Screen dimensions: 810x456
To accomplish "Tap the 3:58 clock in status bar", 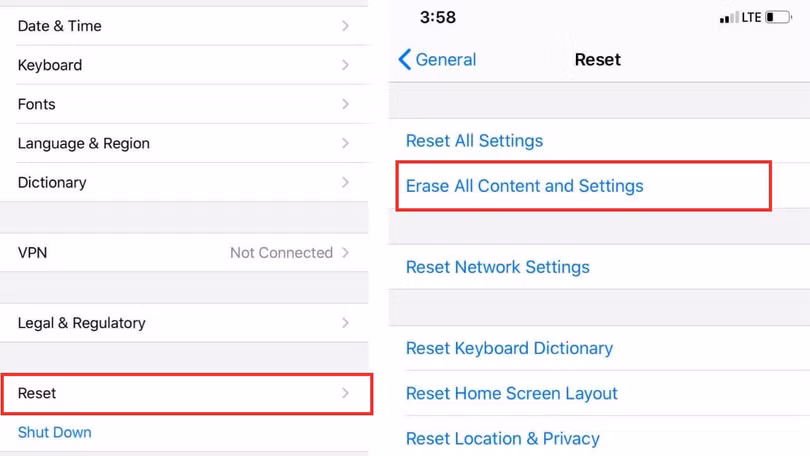I will 438,18.
